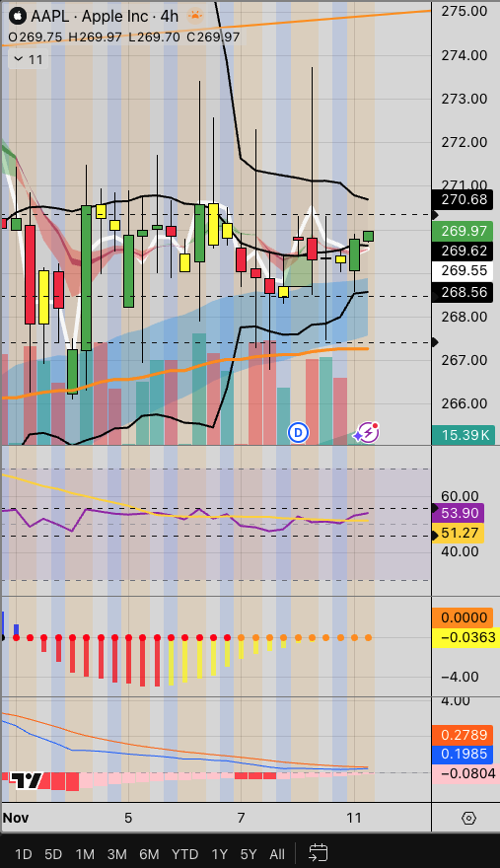Open the go-to-date calendar icon
The height and width of the screenshot is (868, 500).
318,853
